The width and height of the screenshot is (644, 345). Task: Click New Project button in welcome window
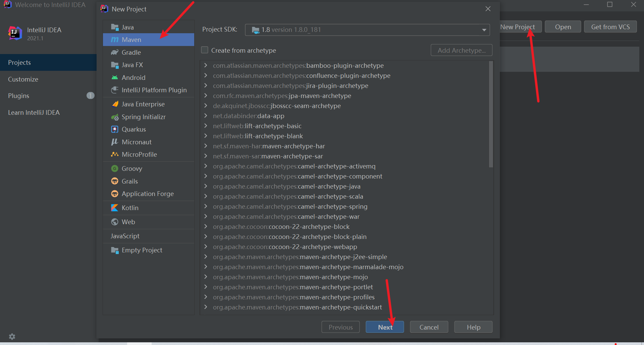coord(521,27)
